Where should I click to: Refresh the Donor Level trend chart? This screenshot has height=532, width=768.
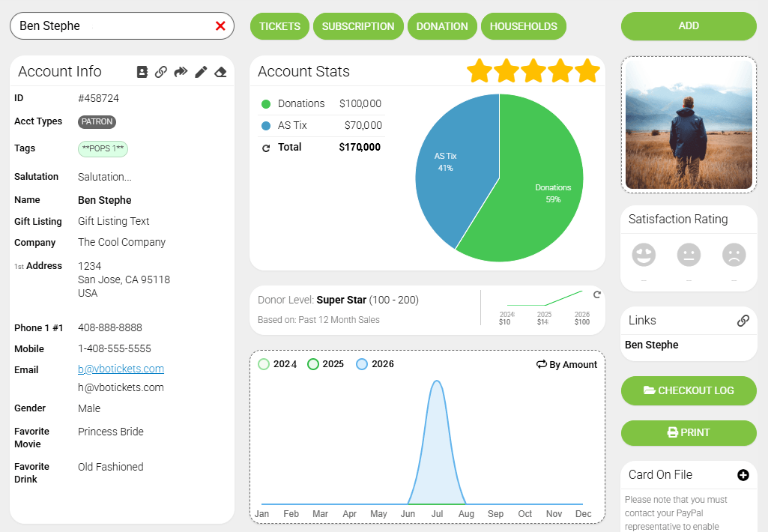597,294
